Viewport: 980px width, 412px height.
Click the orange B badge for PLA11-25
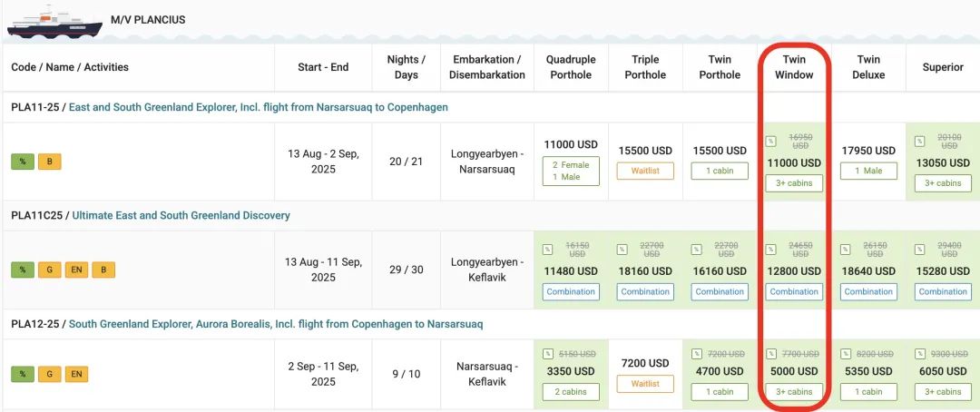(x=49, y=162)
